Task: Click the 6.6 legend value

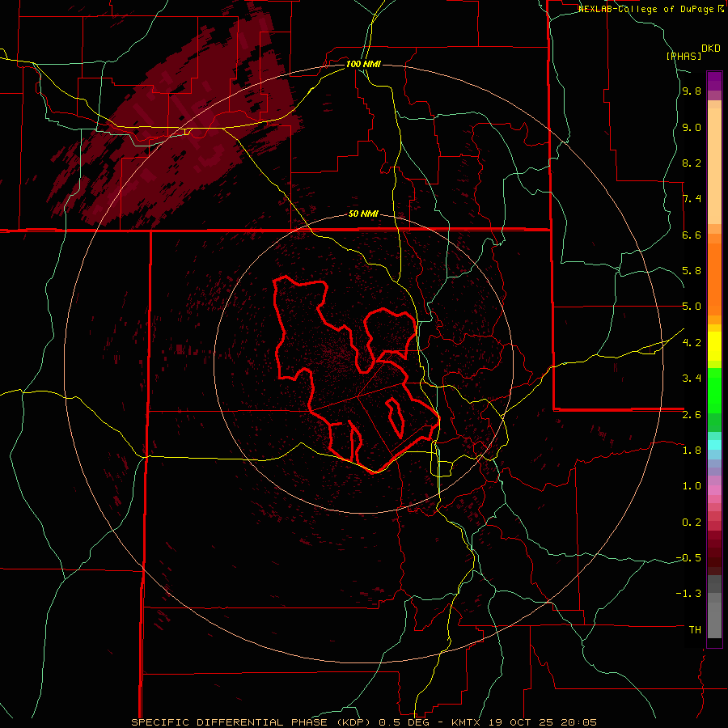Action: tap(692, 235)
